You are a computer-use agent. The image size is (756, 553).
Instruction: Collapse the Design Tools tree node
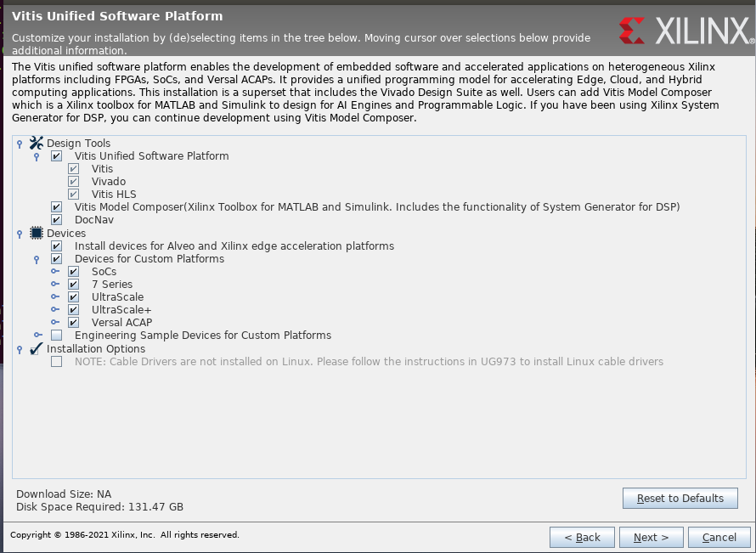(20, 144)
